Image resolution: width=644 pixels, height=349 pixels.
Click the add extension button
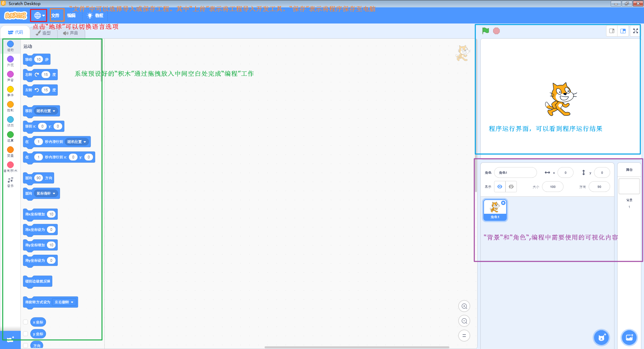10,340
